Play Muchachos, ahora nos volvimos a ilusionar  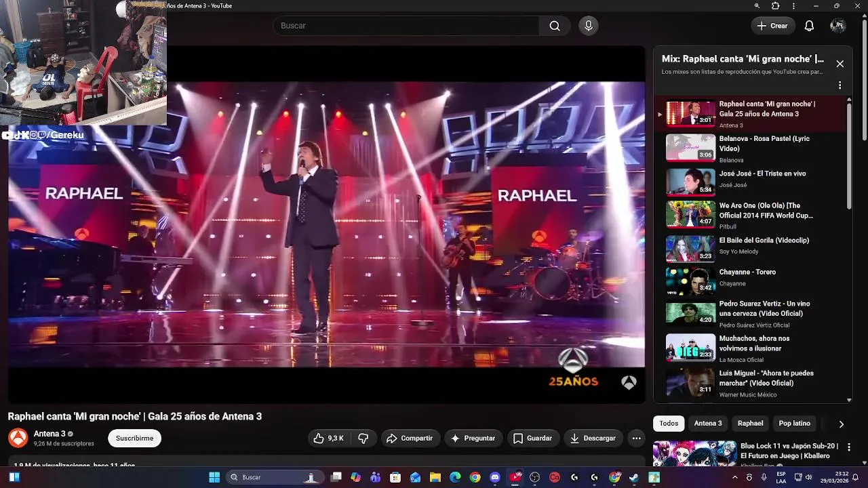[751, 347]
